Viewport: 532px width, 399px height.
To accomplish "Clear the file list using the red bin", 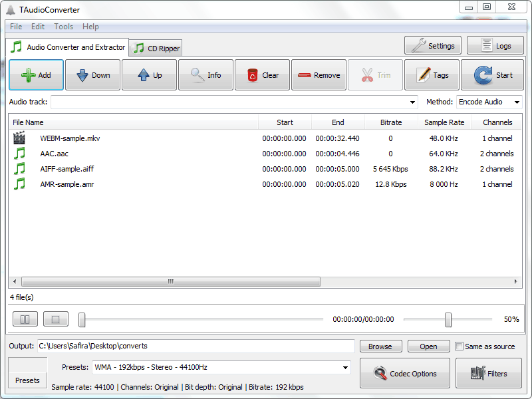I will pyautogui.click(x=262, y=75).
